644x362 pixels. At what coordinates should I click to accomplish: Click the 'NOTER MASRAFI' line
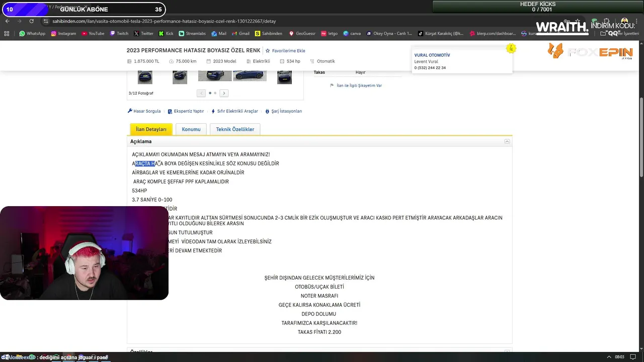319,296
